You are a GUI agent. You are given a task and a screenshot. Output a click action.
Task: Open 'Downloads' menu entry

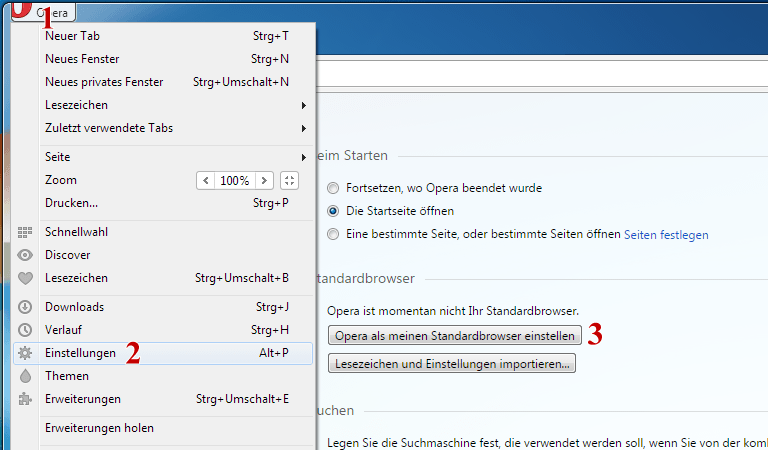(x=163, y=307)
